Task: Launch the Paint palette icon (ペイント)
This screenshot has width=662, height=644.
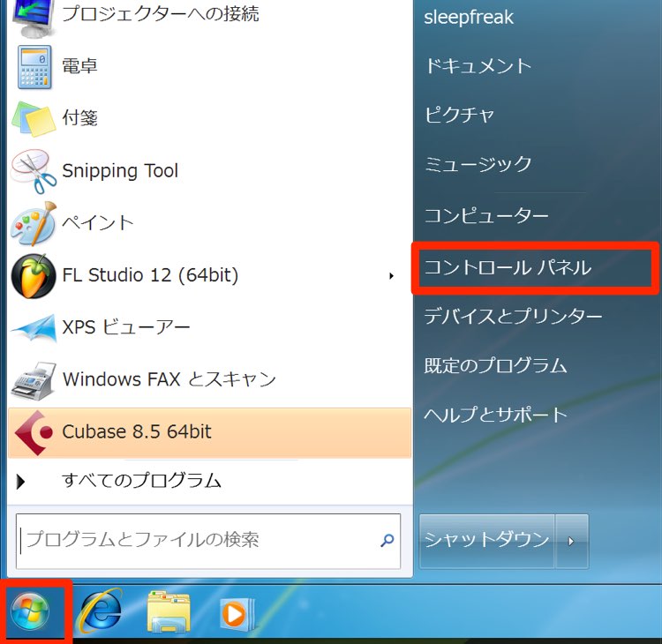Action: [34, 223]
